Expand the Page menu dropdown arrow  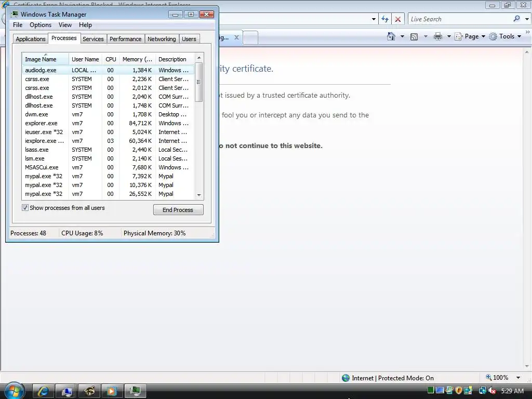483,36
